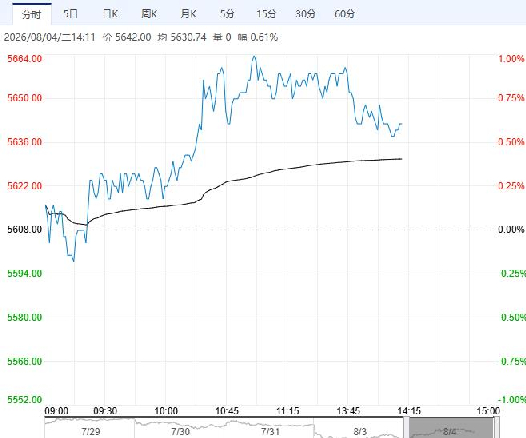Switch to 周K chart view
Image resolution: width=526 pixels, height=438 pixels.
(149, 14)
